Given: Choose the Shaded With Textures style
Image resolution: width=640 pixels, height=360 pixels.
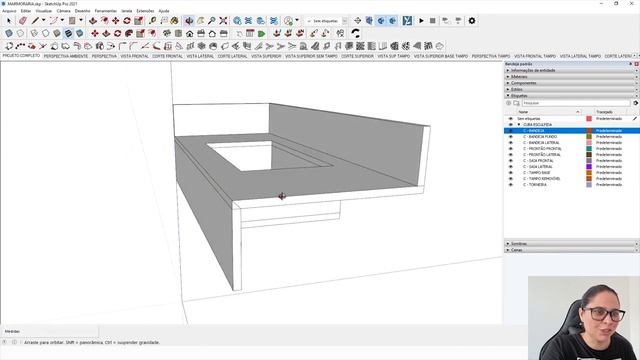Looking at the screenshot, I should coord(68,33).
